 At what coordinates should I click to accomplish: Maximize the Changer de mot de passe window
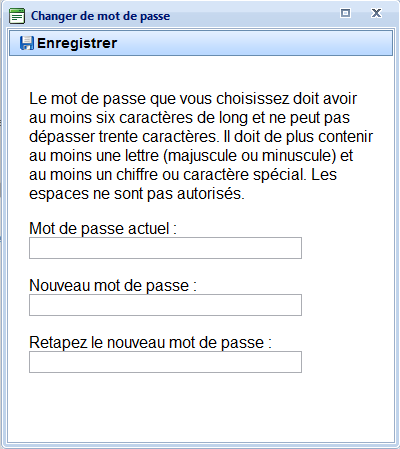pos(345,13)
